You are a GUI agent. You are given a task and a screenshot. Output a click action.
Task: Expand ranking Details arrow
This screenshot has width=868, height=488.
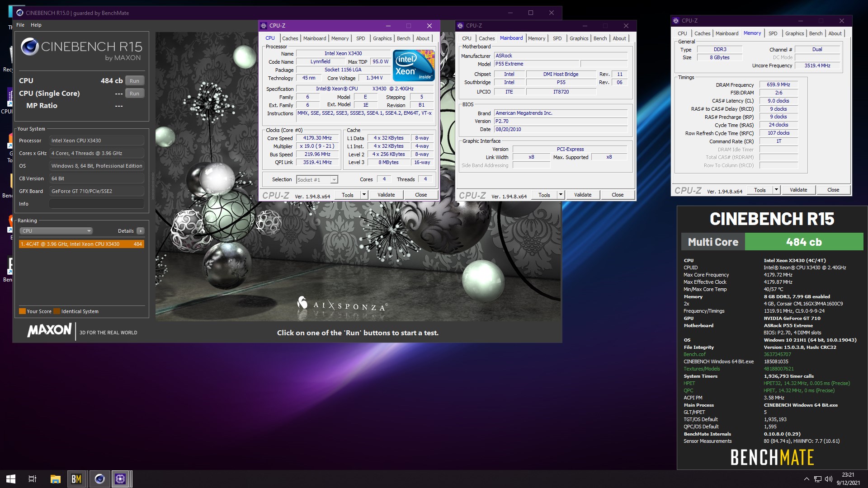tap(141, 231)
